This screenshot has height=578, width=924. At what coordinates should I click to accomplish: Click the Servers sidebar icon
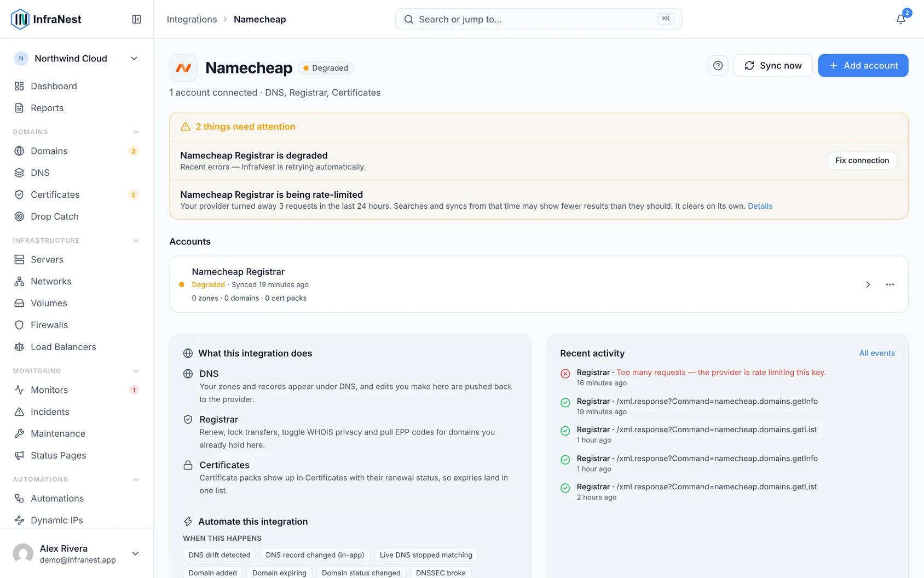coord(19,259)
